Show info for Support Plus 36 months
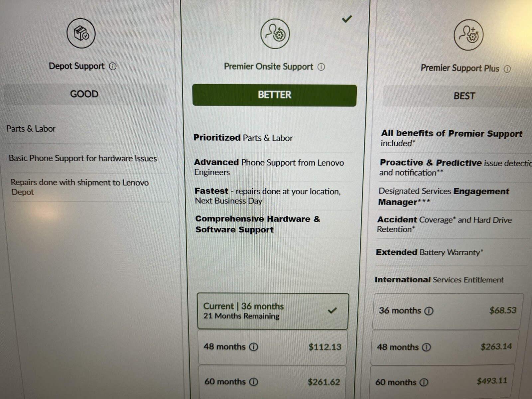The height and width of the screenshot is (399, 532). tap(429, 311)
